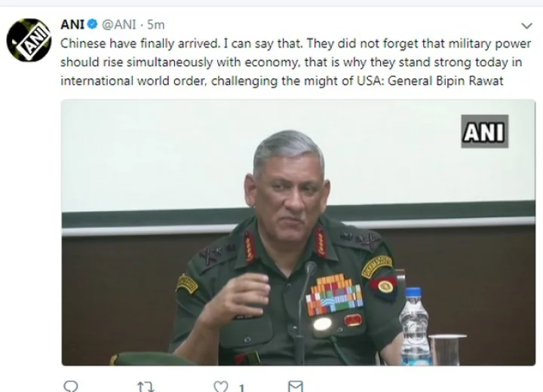This screenshot has width=543, height=392.
Task: Click the medal ribbons on the uniform
Action: pyautogui.click(x=333, y=296)
